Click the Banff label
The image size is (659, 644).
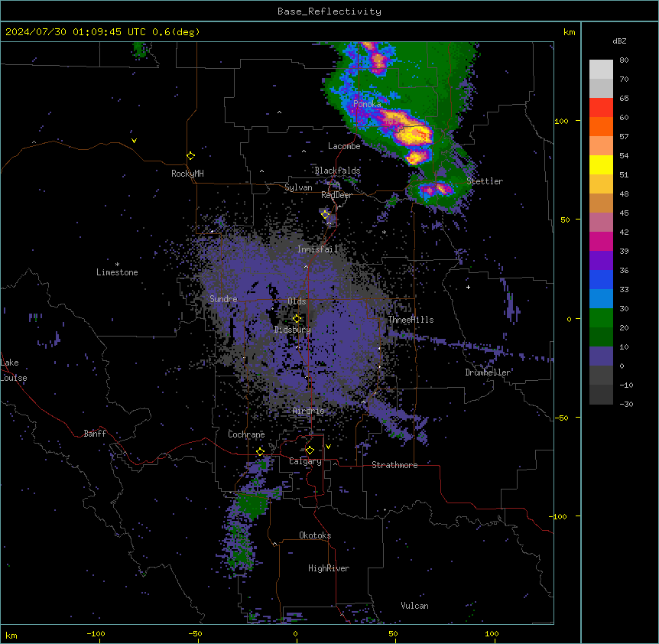click(x=95, y=434)
